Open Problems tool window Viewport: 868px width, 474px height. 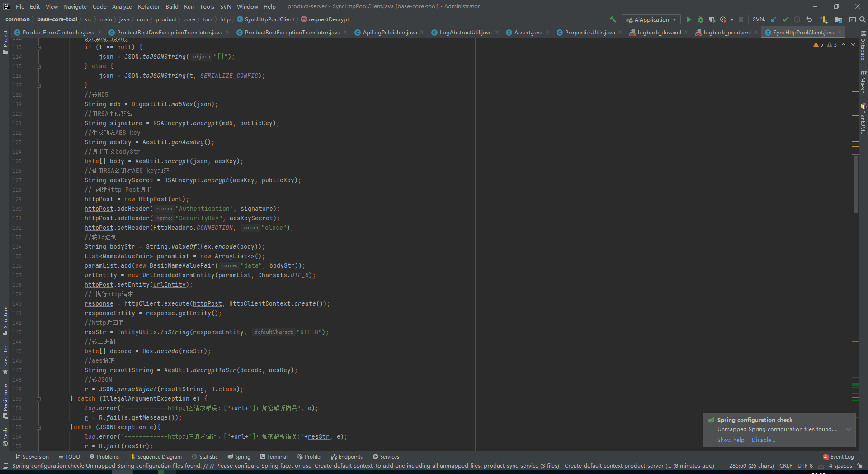coord(104,457)
